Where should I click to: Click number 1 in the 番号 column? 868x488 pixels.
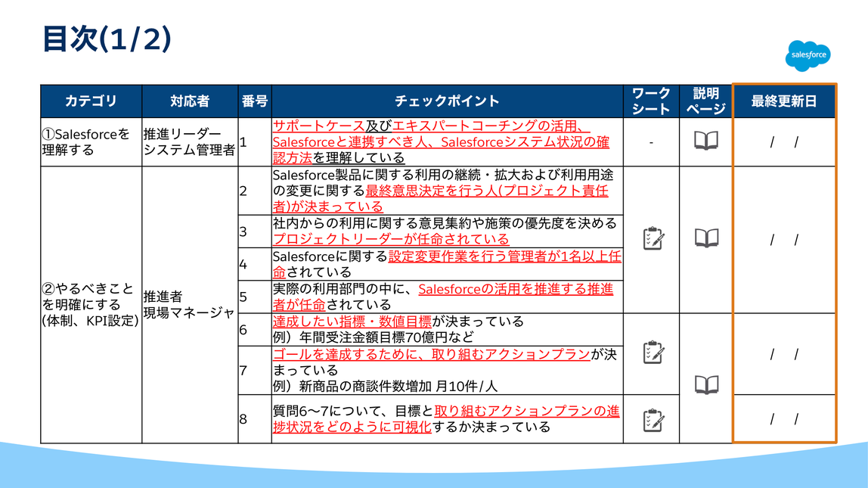tap(243, 142)
